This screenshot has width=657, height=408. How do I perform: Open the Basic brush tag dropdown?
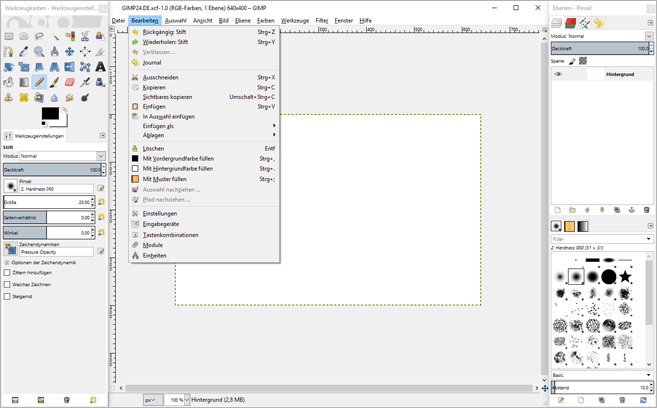(x=602, y=375)
